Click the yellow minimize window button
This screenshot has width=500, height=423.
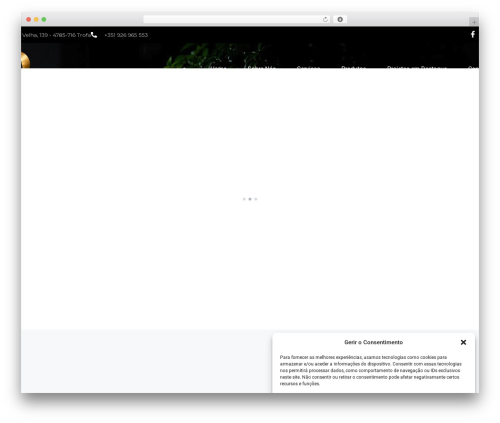coord(36,20)
